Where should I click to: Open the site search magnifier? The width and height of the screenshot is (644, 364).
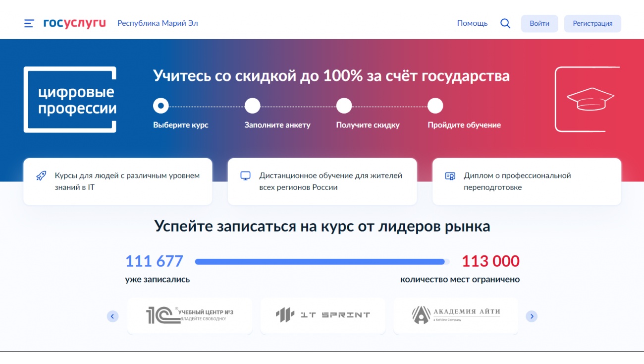pos(505,23)
